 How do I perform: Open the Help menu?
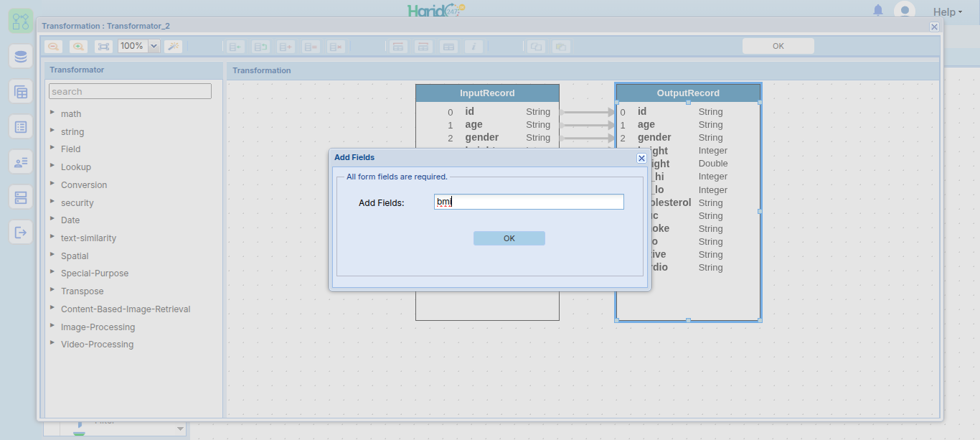(948, 11)
